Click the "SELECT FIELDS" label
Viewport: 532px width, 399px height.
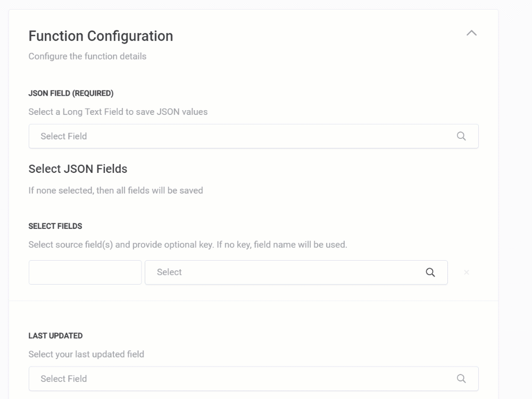55,226
